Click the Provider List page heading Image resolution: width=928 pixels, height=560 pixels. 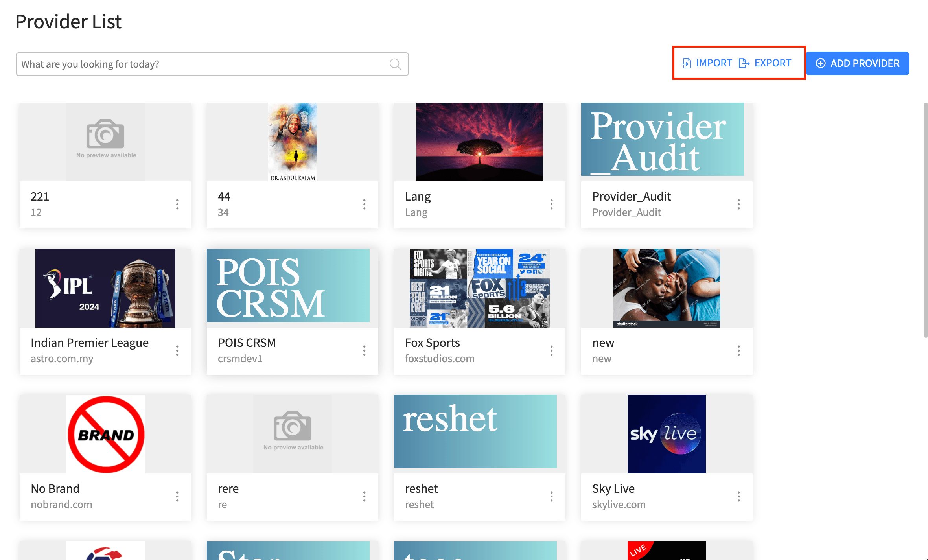click(x=68, y=21)
